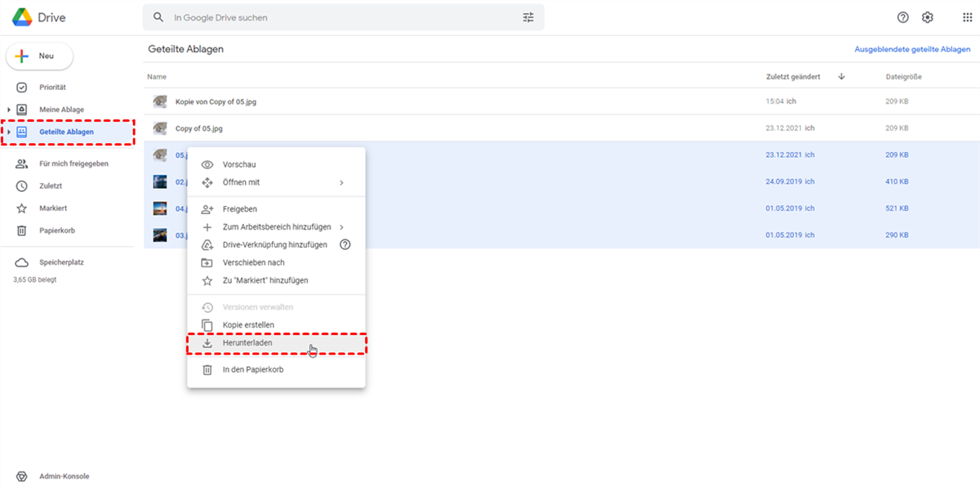The height and width of the screenshot is (491, 980).
Task: Open Speicherplatz cloud storage
Action: click(x=61, y=262)
